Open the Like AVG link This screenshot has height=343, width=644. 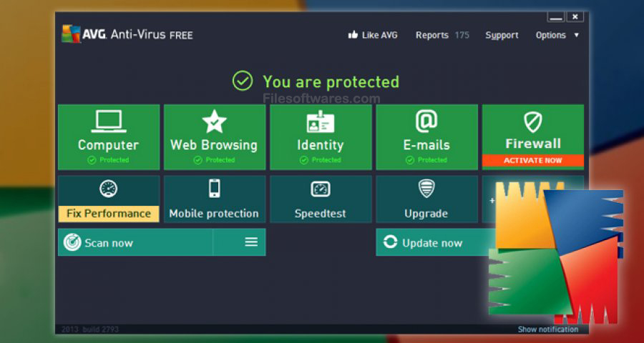(x=379, y=35)
